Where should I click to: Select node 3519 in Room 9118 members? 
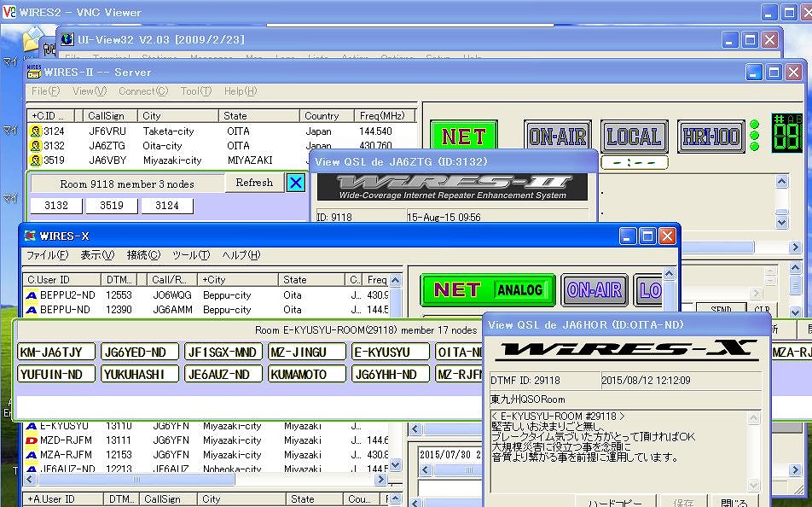(x=112, y=206)
